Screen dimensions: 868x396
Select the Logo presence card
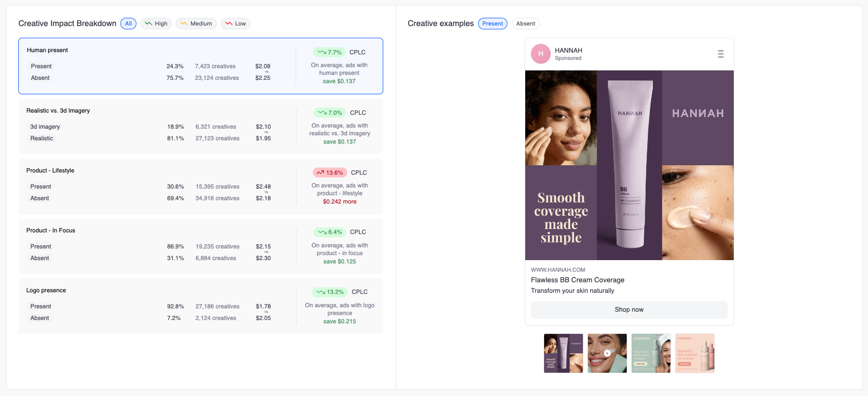201,306
